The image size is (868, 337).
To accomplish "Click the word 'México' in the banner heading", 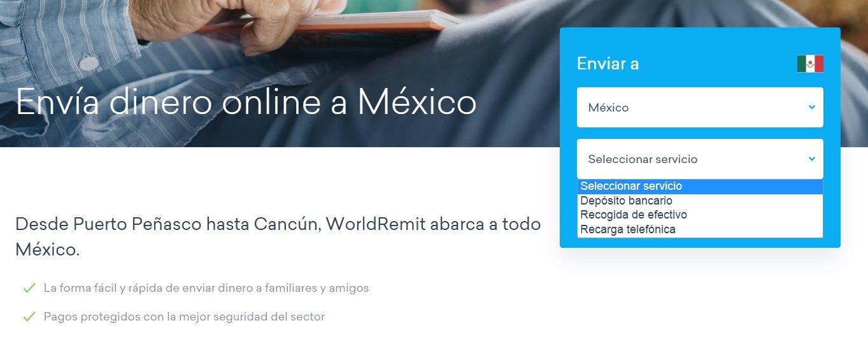I will (x=417, y=102).
